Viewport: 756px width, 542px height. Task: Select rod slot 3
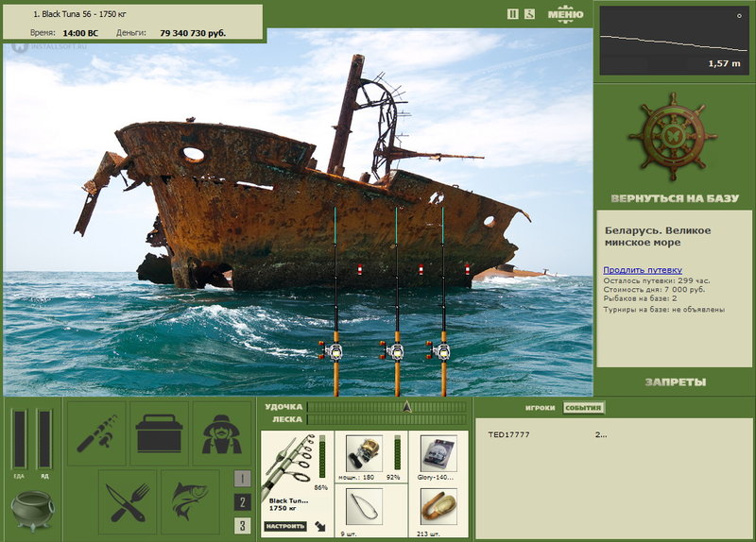[243, 526]
